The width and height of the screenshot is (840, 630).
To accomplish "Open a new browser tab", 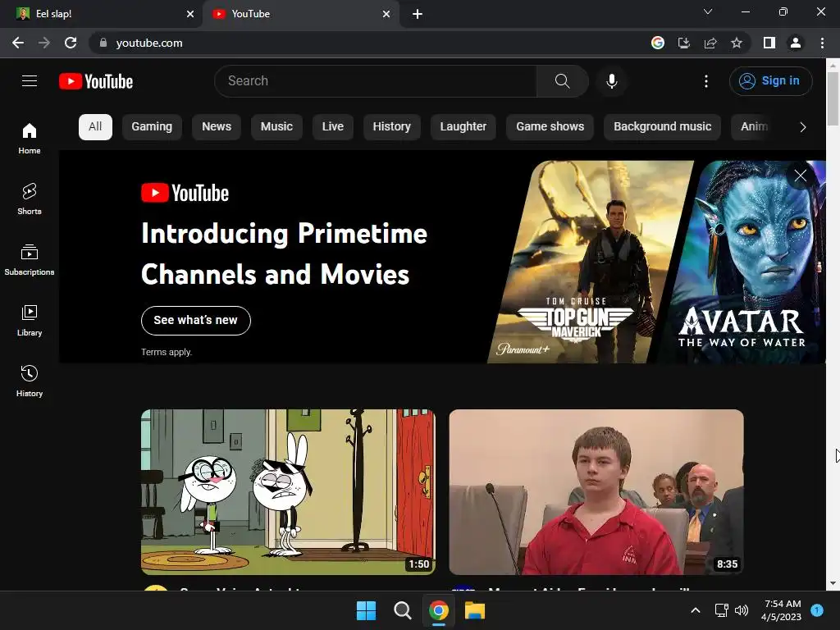I will pos(418,14).
